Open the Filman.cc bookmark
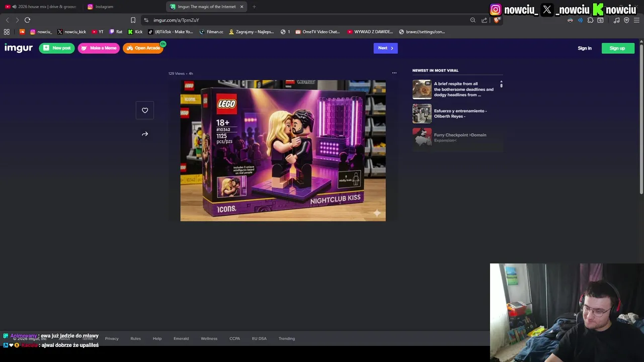 click(211, 32)
